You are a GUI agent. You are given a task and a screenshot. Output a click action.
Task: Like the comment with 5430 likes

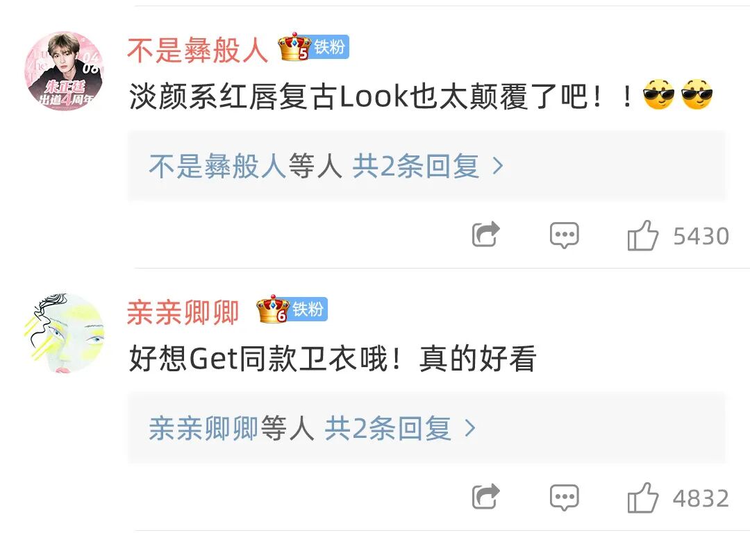(642, 235)
